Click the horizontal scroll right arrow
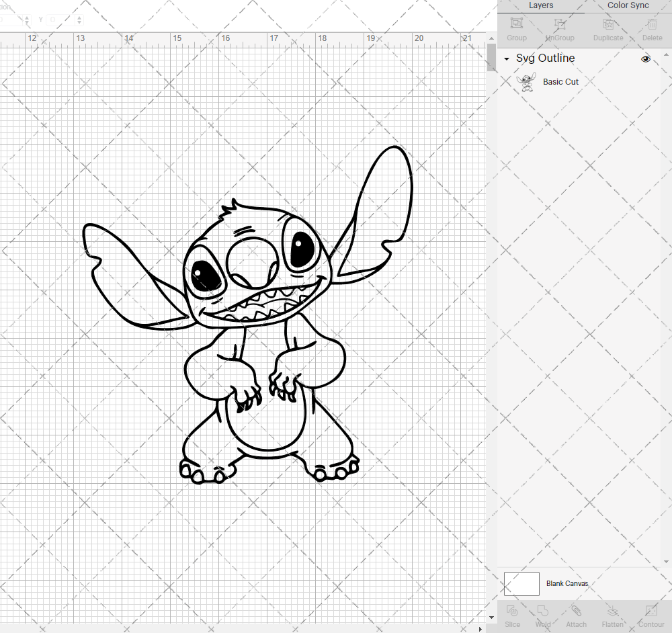Screen dimensions: 672x633 pos(480,629)
